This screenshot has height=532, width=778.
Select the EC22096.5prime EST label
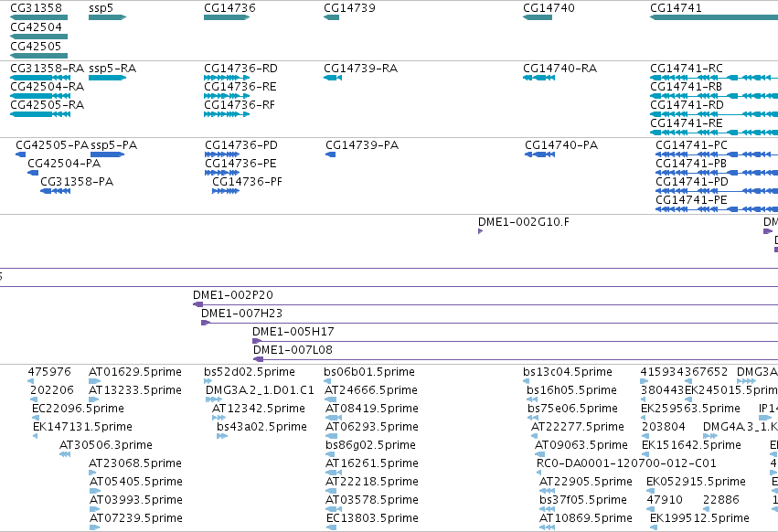coord(78,409)
